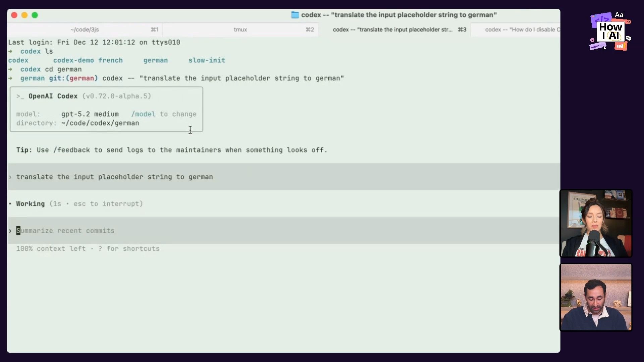Click the gpt-5.2 medium model value
Viewport: 644px width, 362px height.
tap(90, 114)
